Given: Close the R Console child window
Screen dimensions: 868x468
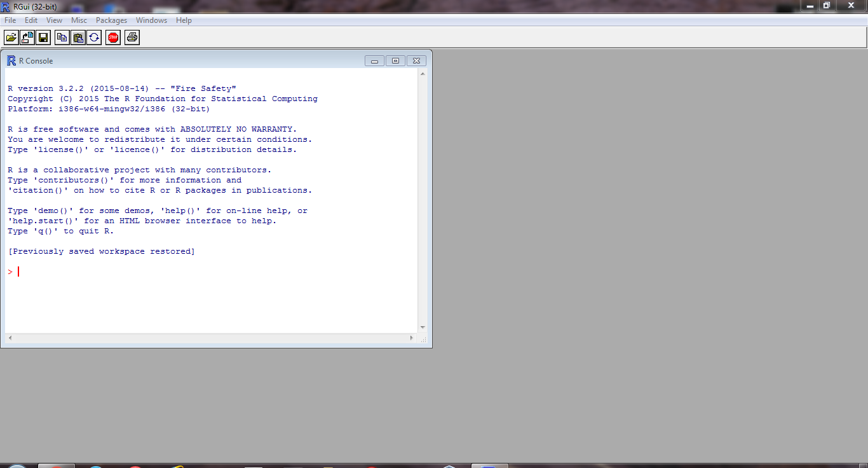Looking at the screenshot, I should [416, 60].
